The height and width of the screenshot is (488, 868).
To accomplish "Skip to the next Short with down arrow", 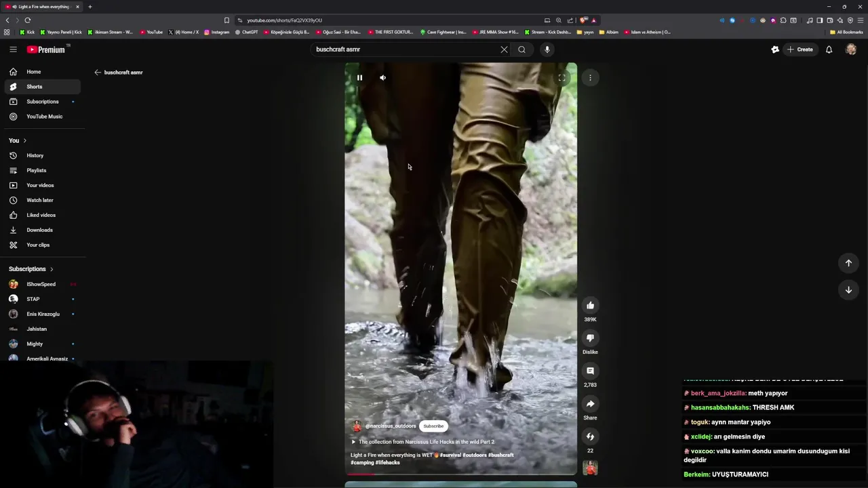I will click(x=848, y=290).
